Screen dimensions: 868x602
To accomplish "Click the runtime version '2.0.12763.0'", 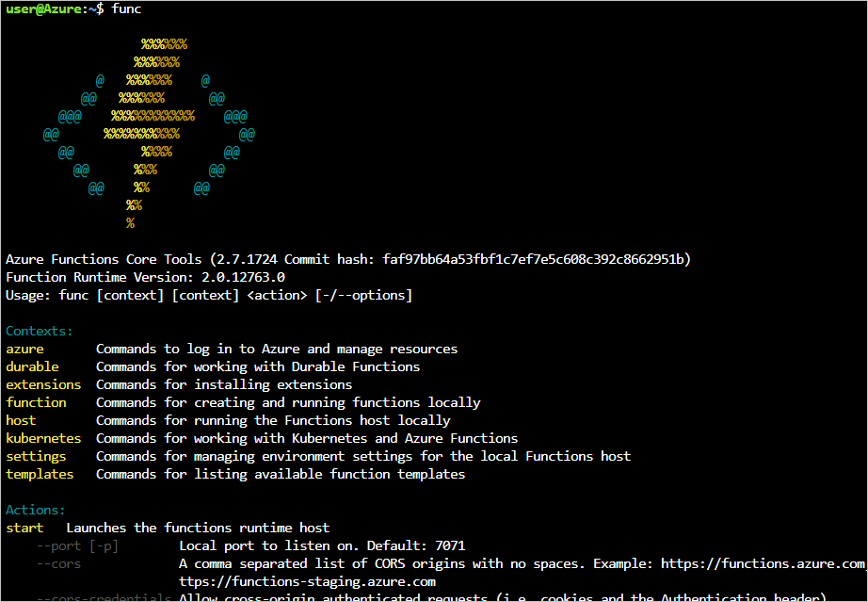I will 243,277.
